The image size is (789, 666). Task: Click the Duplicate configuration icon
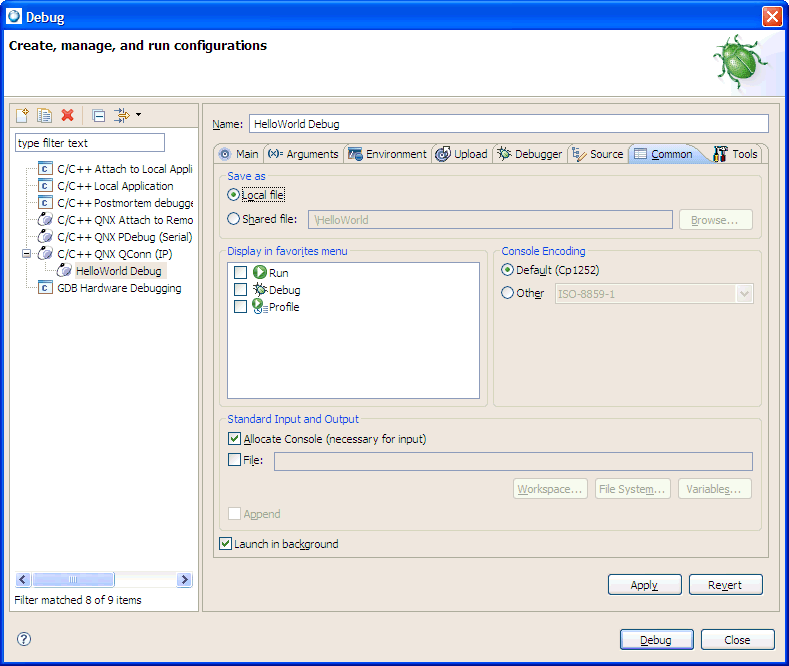click(x=45, y=116)
